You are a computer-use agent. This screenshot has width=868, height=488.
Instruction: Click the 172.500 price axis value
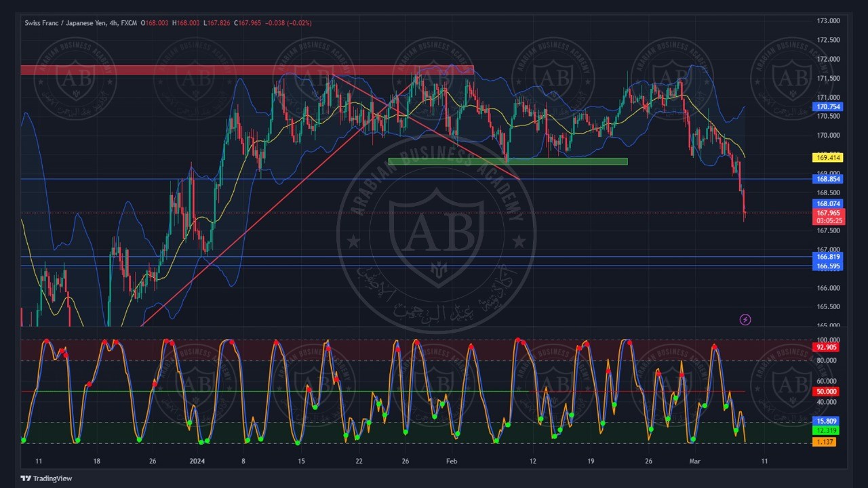click(x=829, y=40)
